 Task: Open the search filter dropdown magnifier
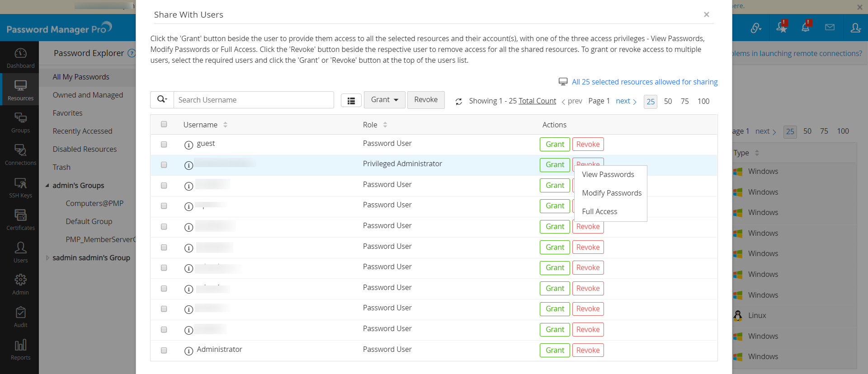162,100
